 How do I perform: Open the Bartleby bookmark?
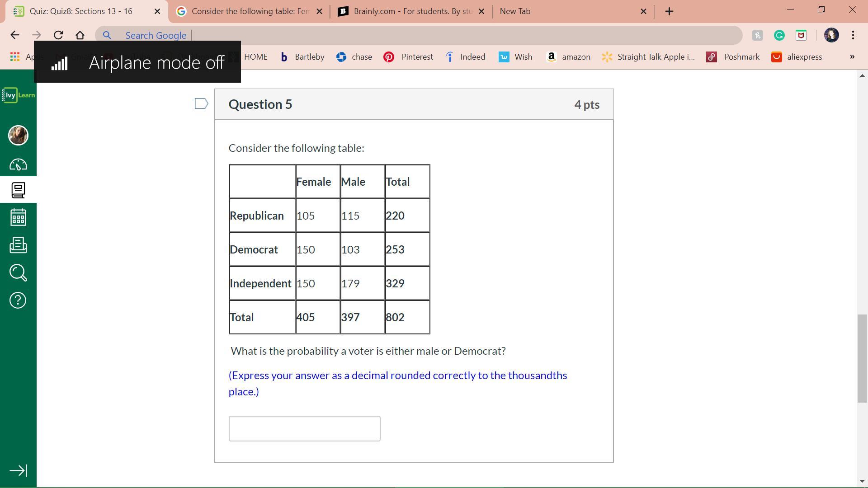(302, 57)
